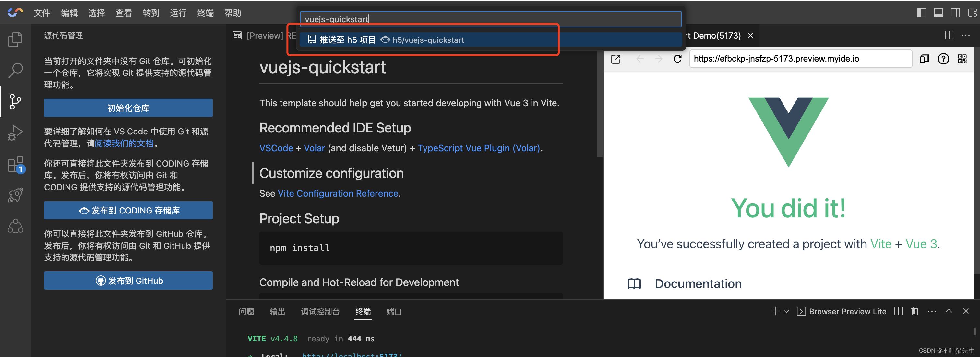This screenshot has width=980, height=357.
Task: Open the localhost:5173 link in terminal
Action: click(352, 355)
